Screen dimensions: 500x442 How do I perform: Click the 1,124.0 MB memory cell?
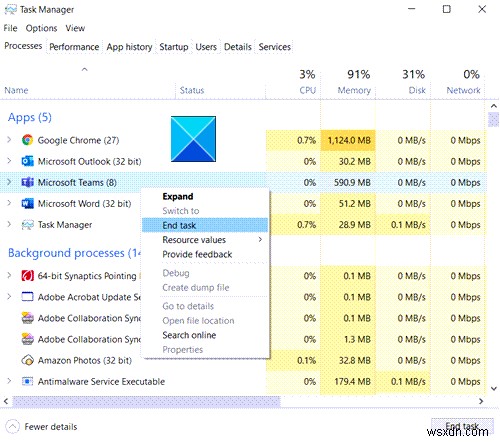click(348, 140)
